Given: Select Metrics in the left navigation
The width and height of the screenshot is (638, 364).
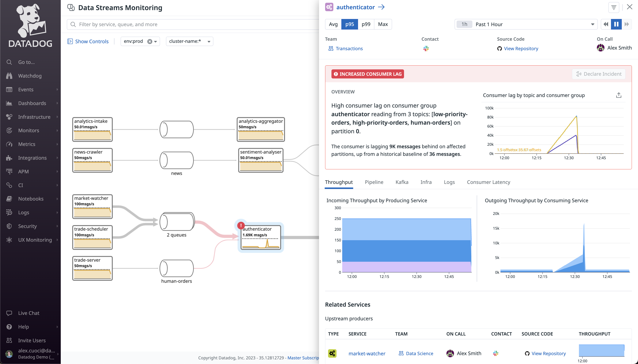Looking at the screenshot, I should tap(27, 144).
